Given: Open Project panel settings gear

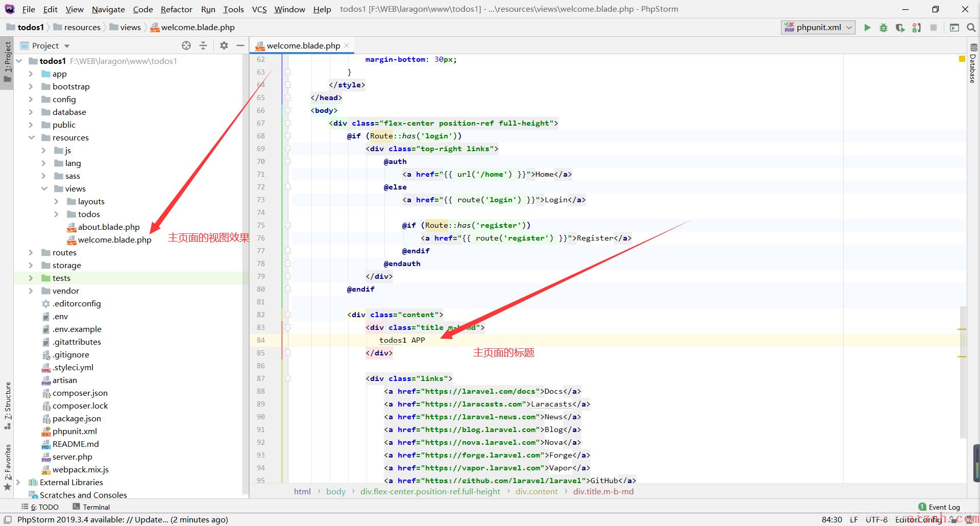Looking at the screenshot, I should click(224, 45).
